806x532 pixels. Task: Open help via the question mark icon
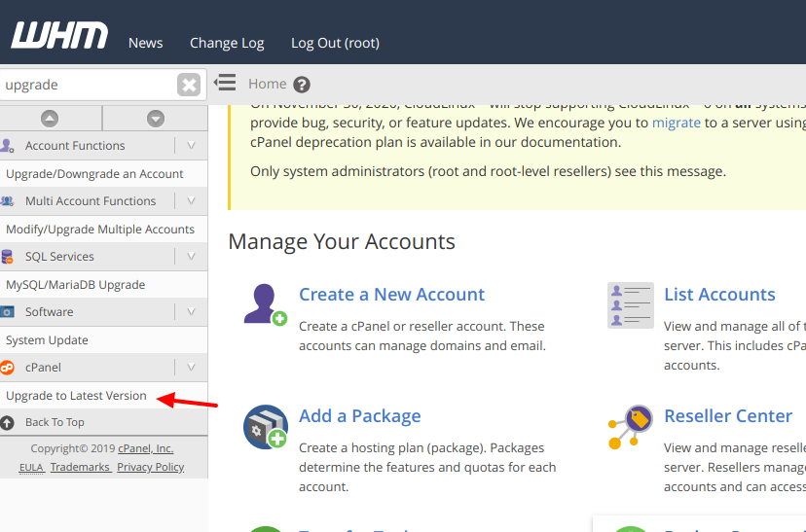tap(302, 85)
